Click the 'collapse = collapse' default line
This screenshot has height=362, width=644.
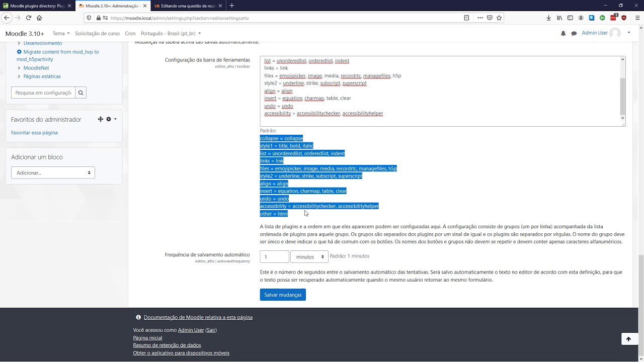tap(281, 138)
